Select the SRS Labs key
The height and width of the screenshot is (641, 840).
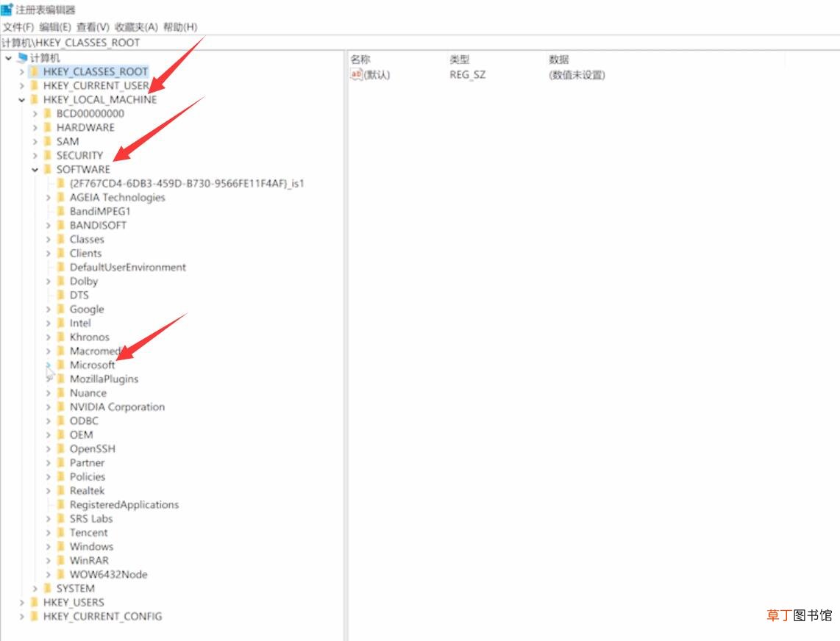click(91, 518)
